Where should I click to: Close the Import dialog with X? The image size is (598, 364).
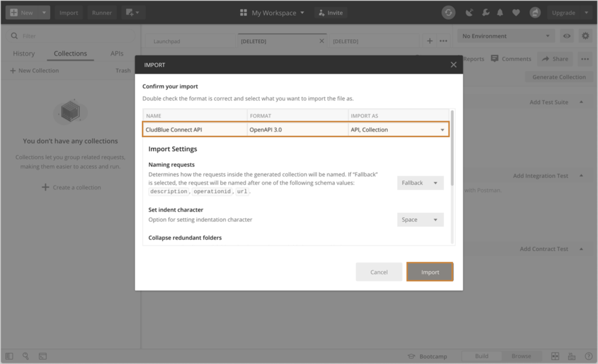point(453,65)
